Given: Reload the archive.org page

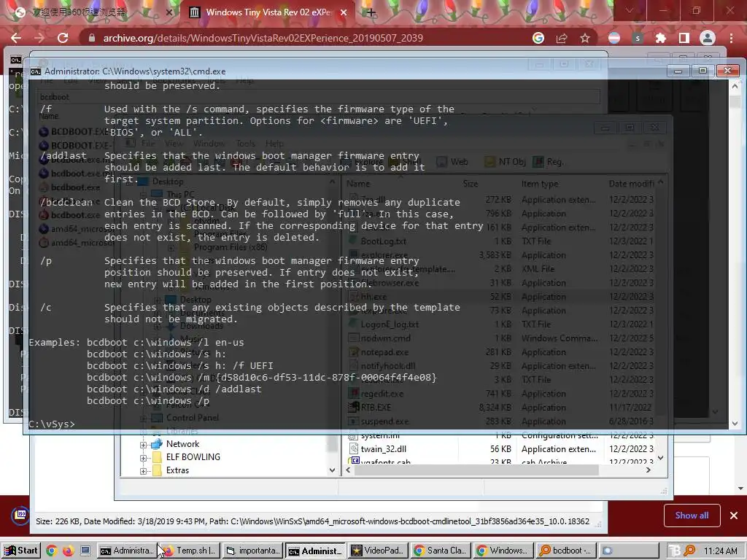Looking at the screenshot, I should coord(63,38).
